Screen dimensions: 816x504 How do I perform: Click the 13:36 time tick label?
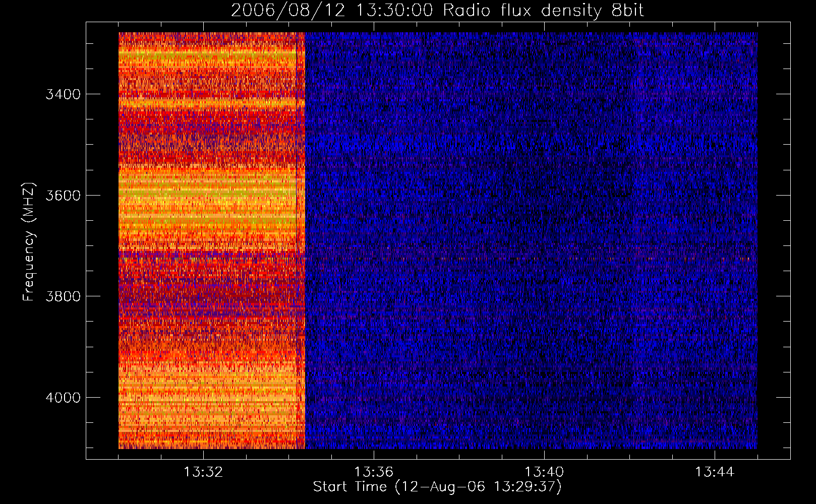click(374, 472)
